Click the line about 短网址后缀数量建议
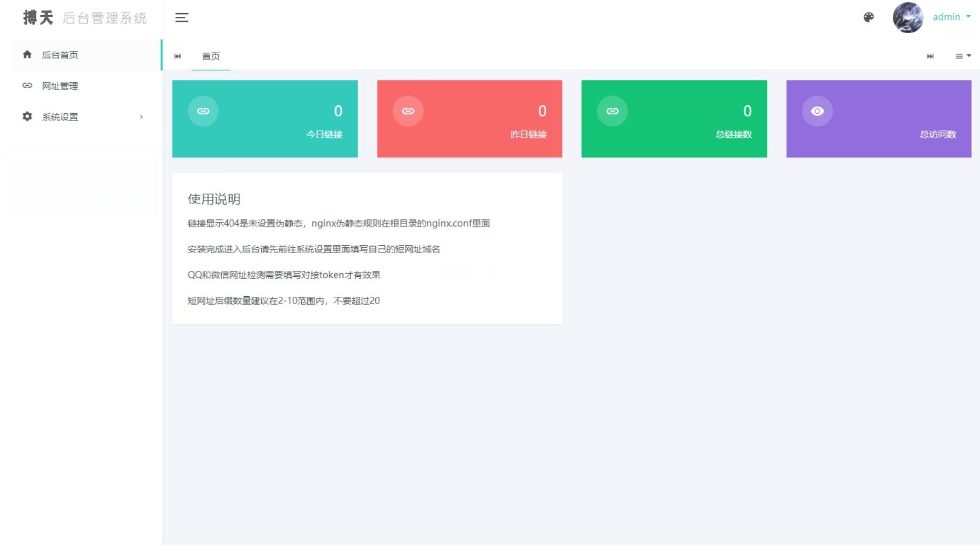Image resolution: width=980 pixels, height=553 pixels. (284, 301)
